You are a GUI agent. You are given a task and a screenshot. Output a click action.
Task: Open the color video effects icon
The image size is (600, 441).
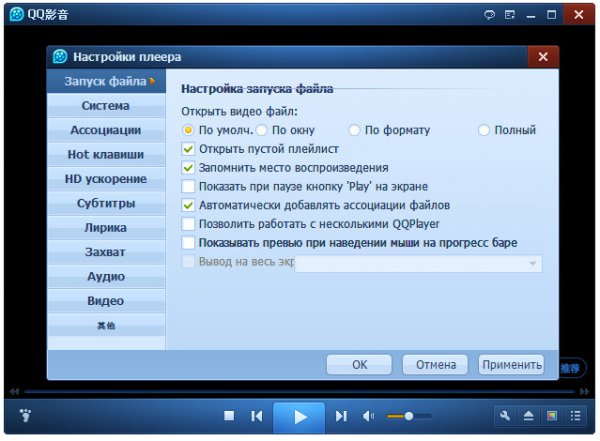[552, 416]
